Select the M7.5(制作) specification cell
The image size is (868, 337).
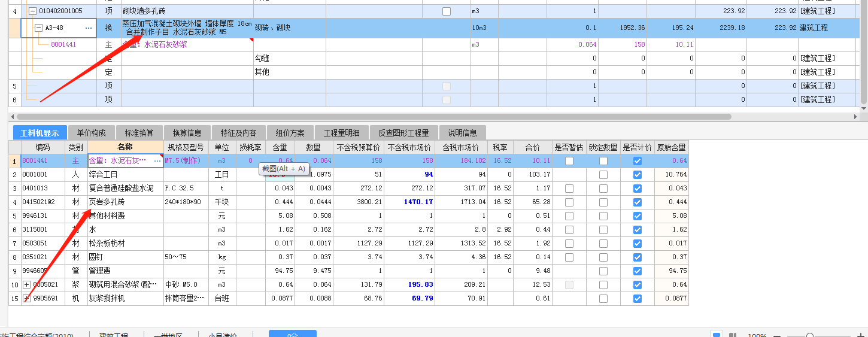(x=186, y=161)
